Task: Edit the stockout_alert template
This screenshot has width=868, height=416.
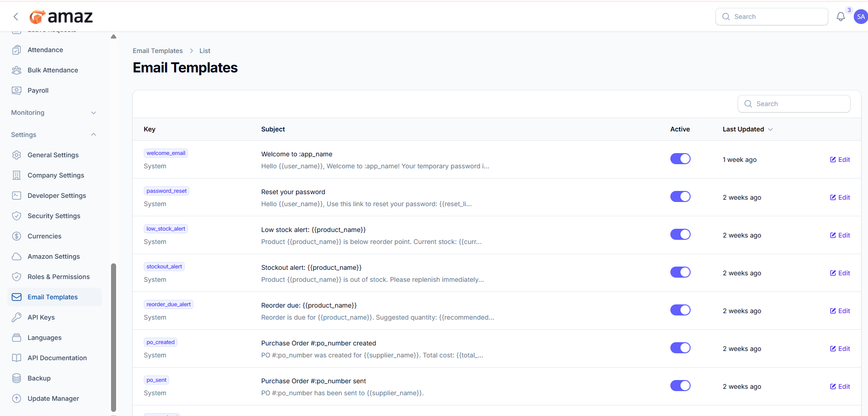Action: 840,273
